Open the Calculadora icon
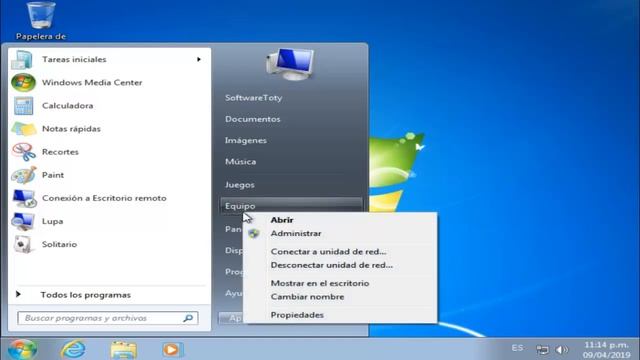 point(23,106)
